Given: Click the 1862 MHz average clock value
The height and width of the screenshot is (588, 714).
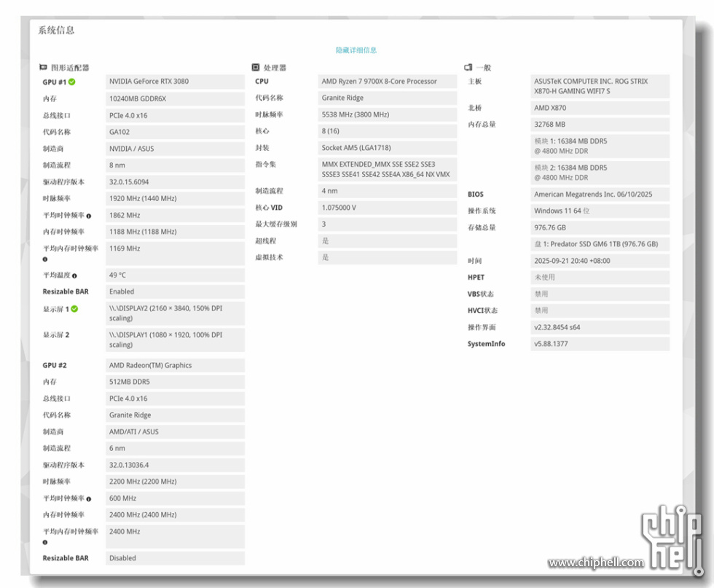Looking at the screenshot, I should [176, 215].
